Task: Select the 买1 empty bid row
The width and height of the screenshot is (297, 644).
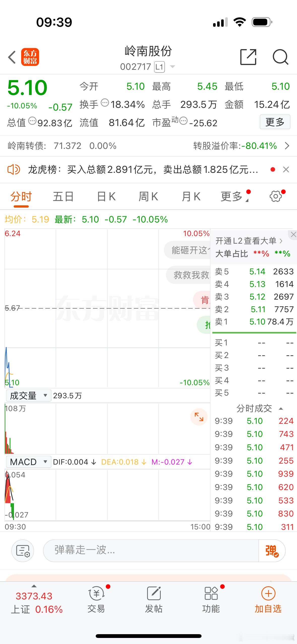Action: point(254,343)
